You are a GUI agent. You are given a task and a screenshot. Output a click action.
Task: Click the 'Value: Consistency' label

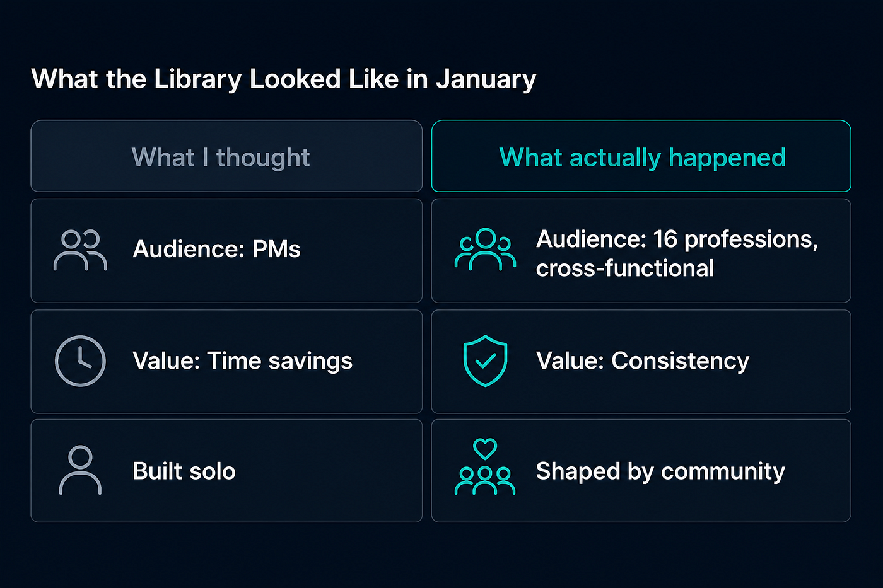tap(643, 361)
